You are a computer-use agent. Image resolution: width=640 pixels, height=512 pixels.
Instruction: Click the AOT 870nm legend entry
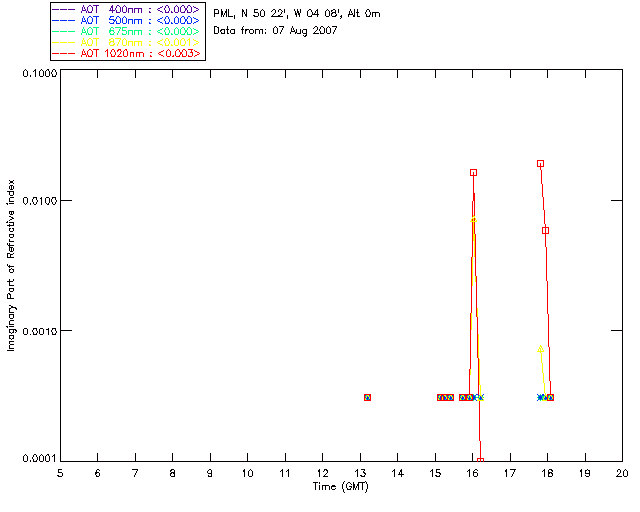(127, 43)
